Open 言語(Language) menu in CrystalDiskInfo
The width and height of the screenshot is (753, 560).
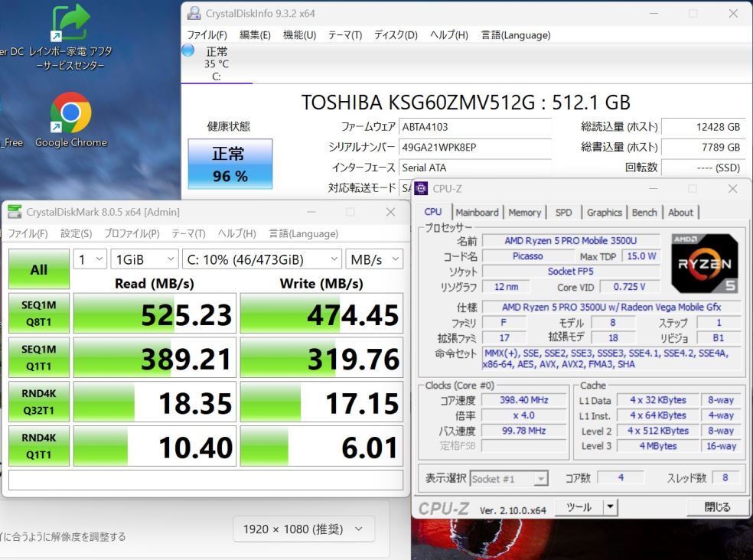[x=516, y=35]
